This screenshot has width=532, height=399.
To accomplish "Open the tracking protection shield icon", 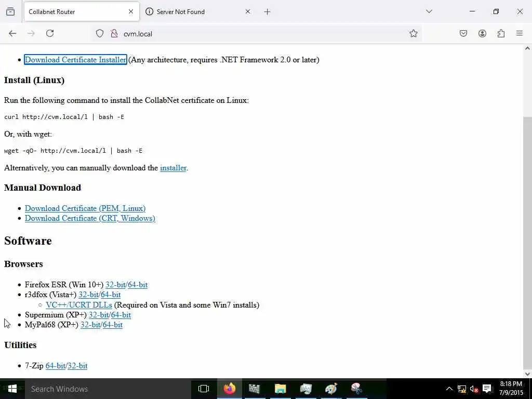I will [99, 34].
